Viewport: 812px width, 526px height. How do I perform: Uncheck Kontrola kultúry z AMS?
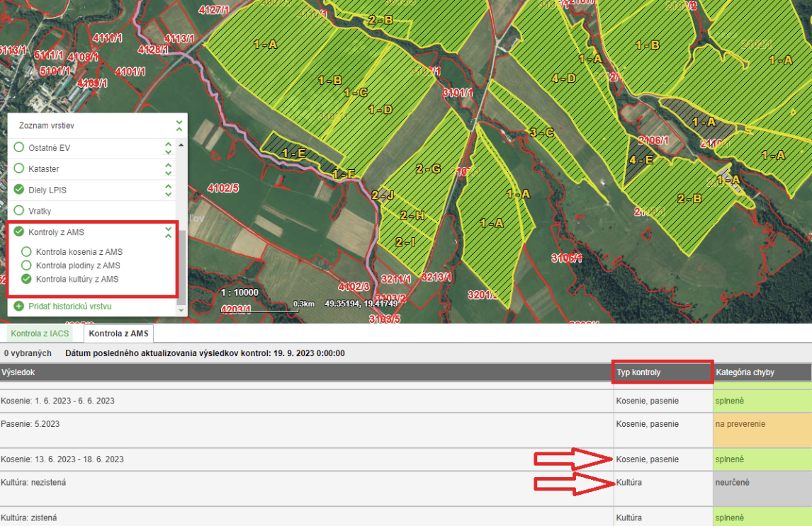[x=26, y=280]
